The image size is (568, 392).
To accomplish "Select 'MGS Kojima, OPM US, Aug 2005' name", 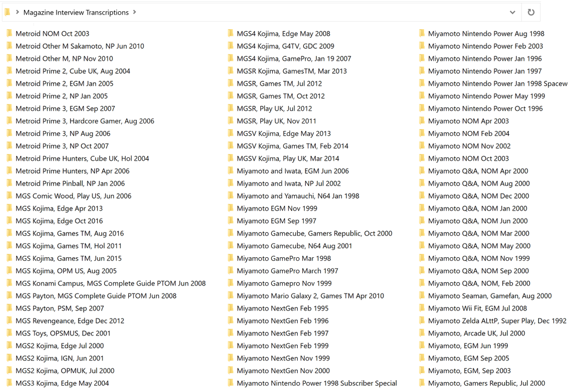I will [x=66, y=271].
